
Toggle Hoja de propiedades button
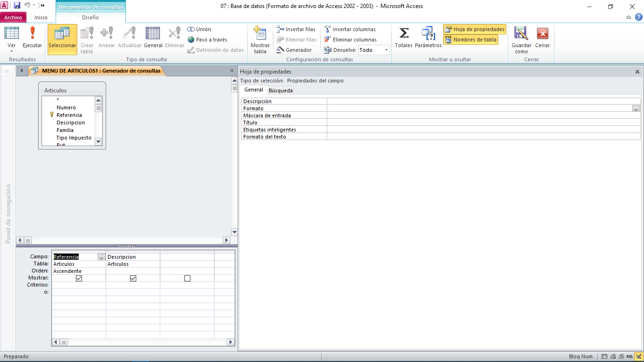474,29
